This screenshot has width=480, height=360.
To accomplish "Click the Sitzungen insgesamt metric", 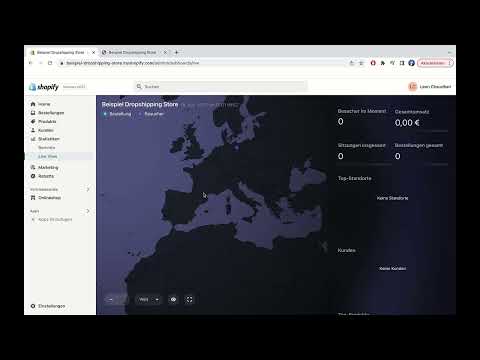I will [362, 151].
